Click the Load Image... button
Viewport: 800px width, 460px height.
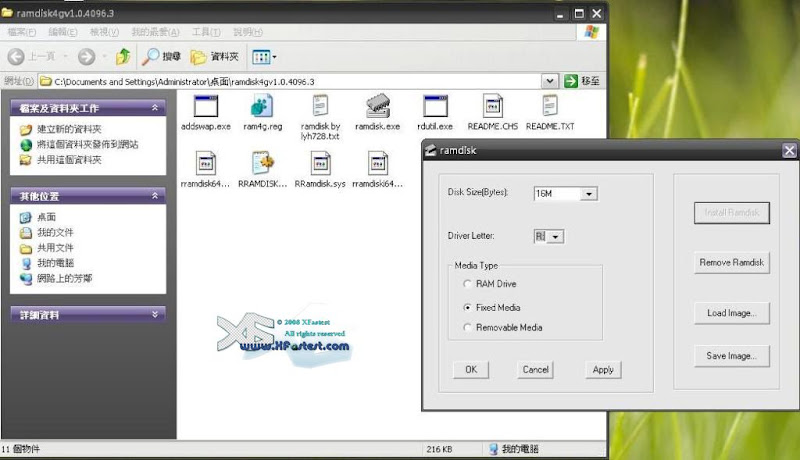pos(732,313)
